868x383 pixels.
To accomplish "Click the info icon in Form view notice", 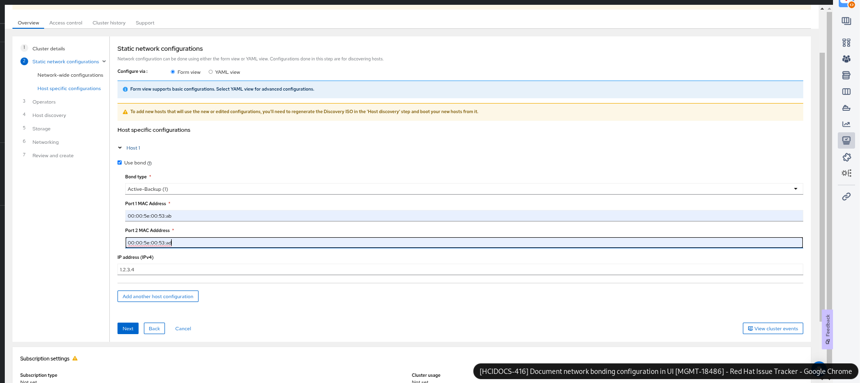I will point(125,89).
